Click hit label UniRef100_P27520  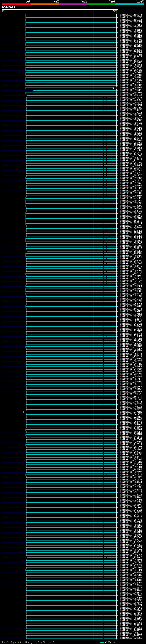[x=131, y=259]
